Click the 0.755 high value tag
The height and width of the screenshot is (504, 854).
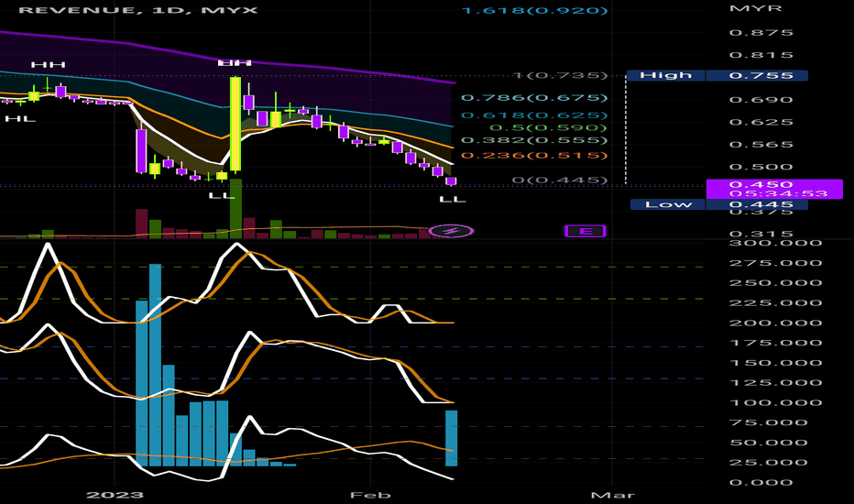point(757,75)
